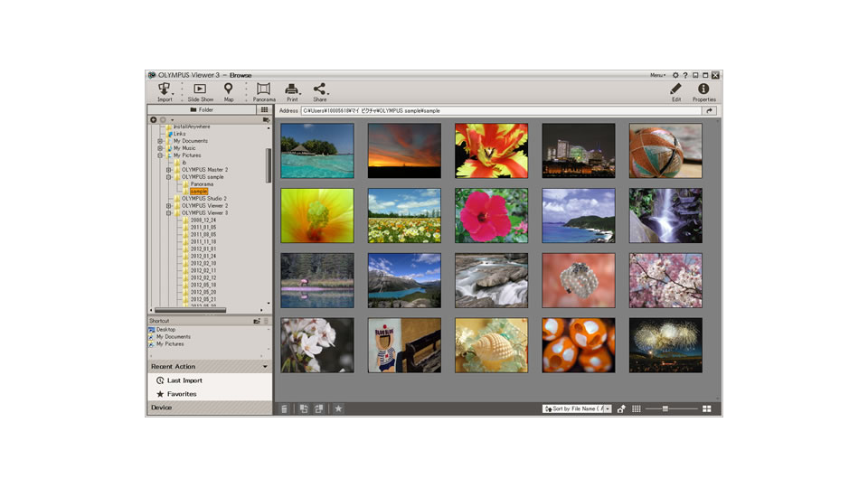Collapse the OLYMPUS sample folder node
Viewport: 868px width, 488px height.
click(x=169, y=177)
